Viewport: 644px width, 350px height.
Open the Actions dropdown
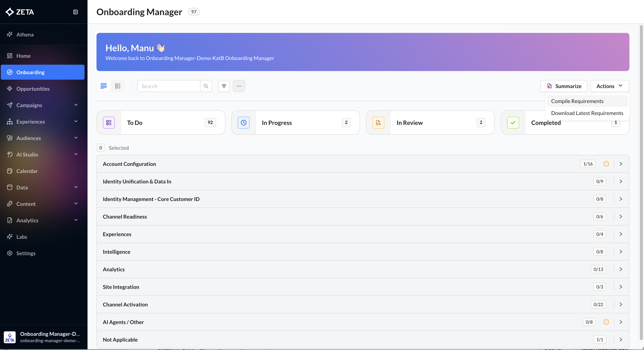pos(610,86)
